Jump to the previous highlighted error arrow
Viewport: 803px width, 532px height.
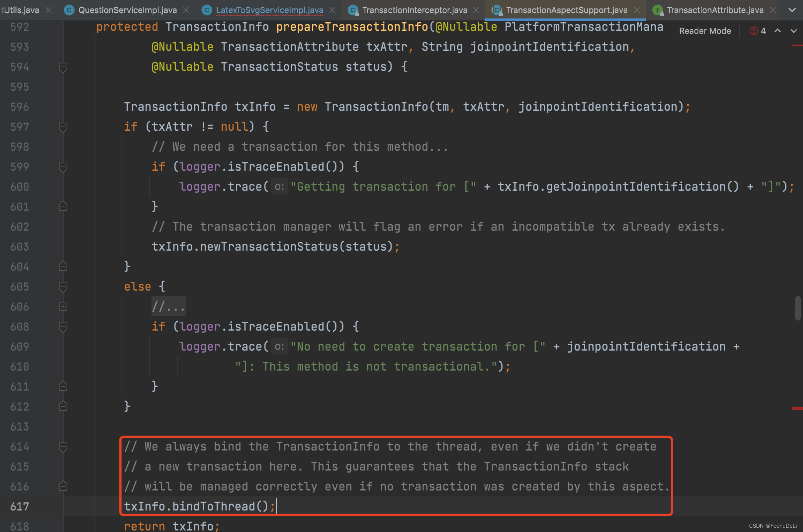tap(778, 31)
